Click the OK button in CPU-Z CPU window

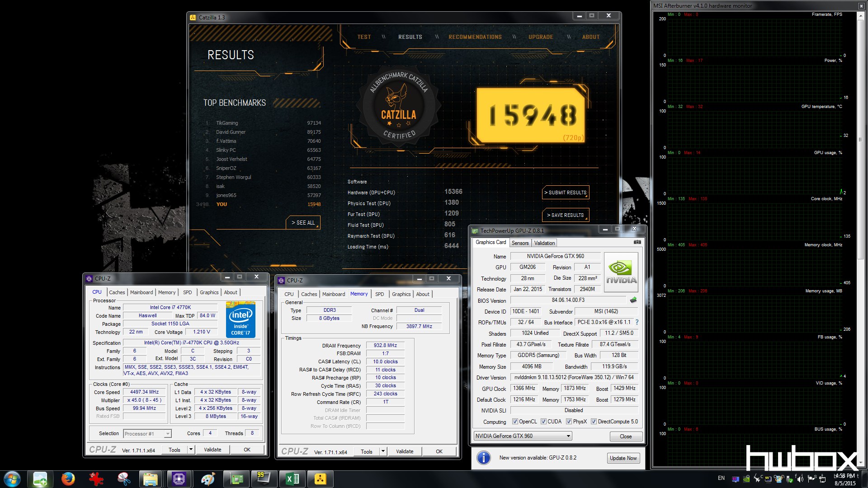pos(247,450)
